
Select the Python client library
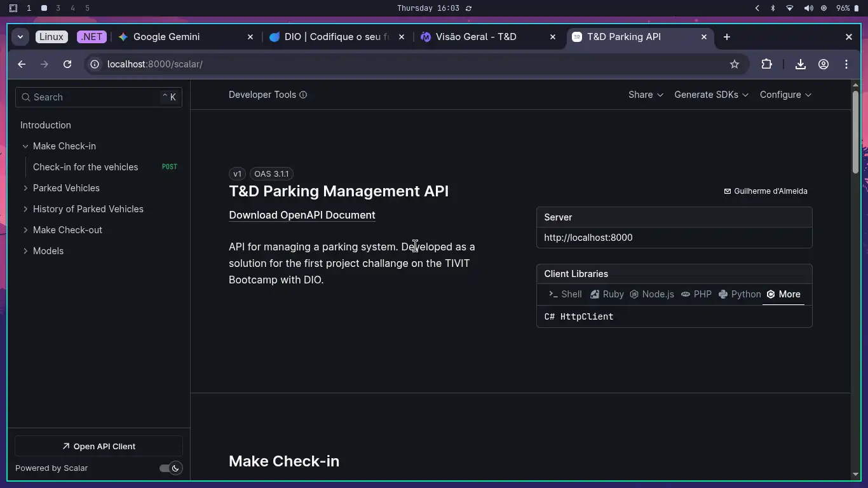[740, 294]
